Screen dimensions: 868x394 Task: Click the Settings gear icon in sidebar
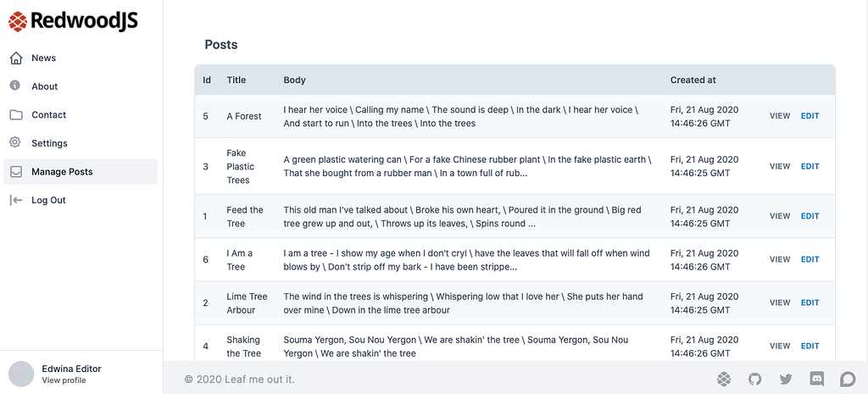coord(15,142)
